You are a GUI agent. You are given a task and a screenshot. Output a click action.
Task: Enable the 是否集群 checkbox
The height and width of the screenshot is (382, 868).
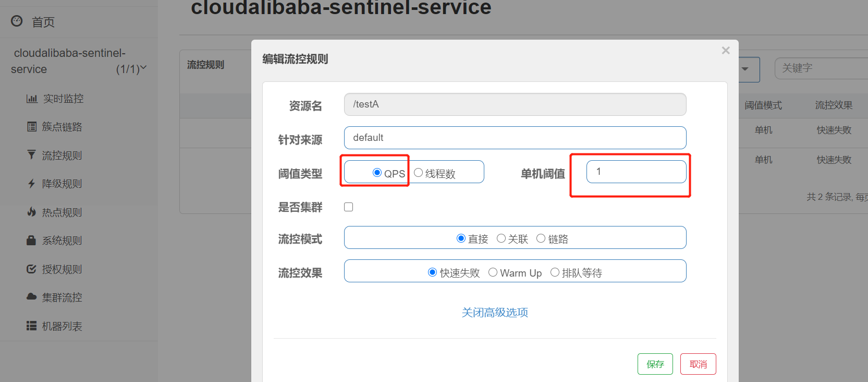pyautogui.click(x=349, y=207)
